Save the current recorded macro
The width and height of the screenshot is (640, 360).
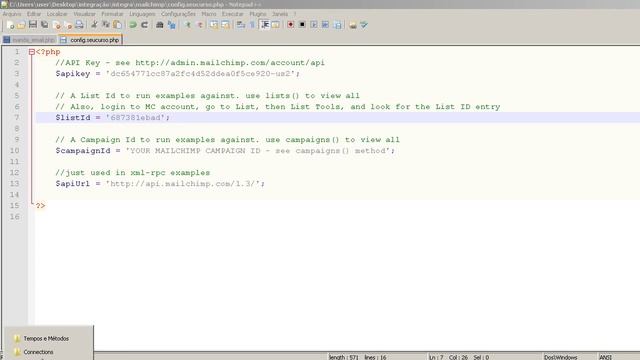(x=338, y=25)
